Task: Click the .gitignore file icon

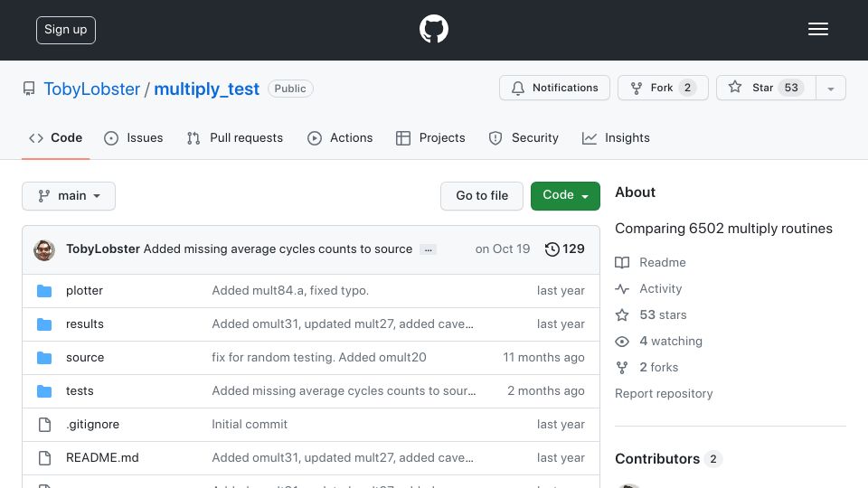Action: pyautogui.click(x=44, y=425)
